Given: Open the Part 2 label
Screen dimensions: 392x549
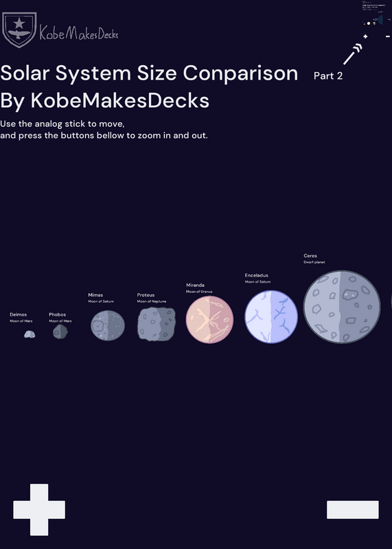Looking at the screenshot, I should [x=328, y=75].
